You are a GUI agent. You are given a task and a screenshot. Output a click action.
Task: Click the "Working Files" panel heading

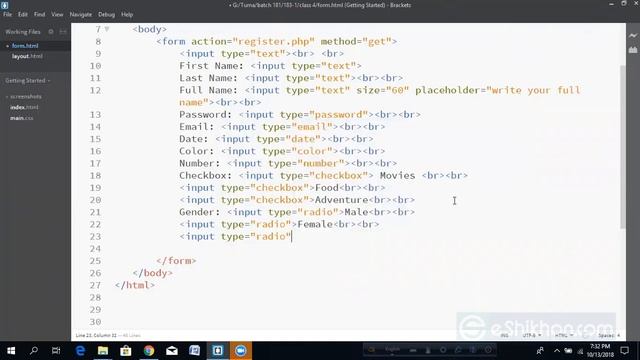[x=23, y=32]
